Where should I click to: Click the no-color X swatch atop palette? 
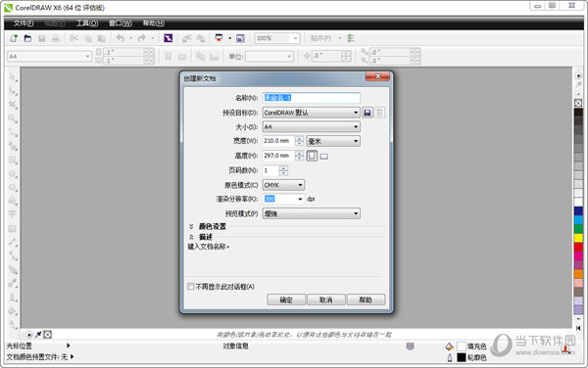point(578,103)
